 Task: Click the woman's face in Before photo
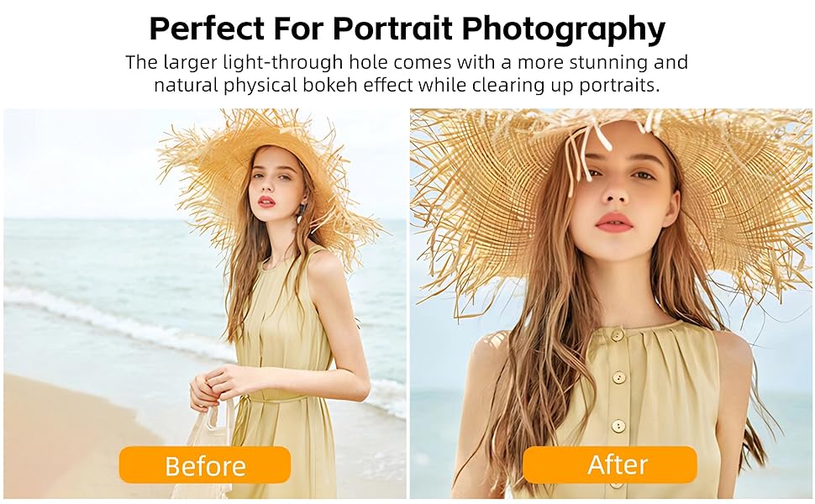click(x=271, y=181)
